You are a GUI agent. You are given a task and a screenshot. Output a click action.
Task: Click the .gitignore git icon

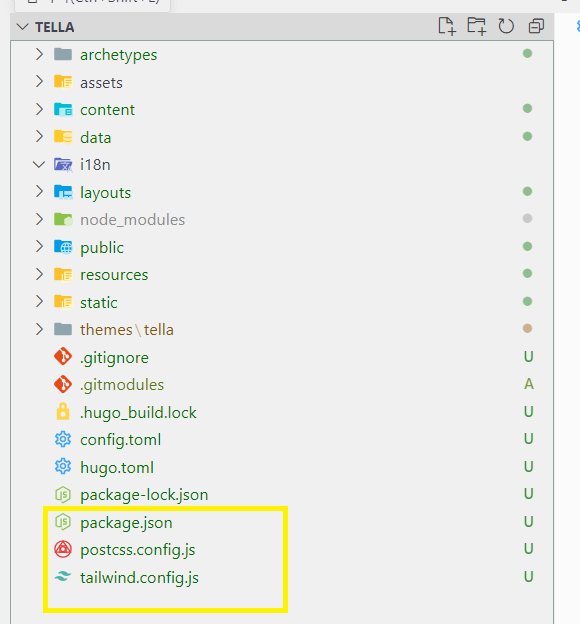[63, 357]
